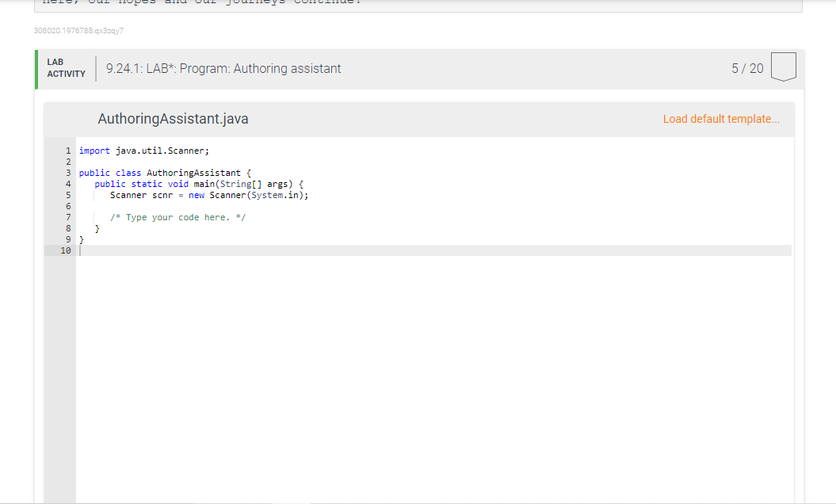The height and width of the screenshot is (504, 836).
Task: Click the closing brace on line 9
Action: click(82, 239)
